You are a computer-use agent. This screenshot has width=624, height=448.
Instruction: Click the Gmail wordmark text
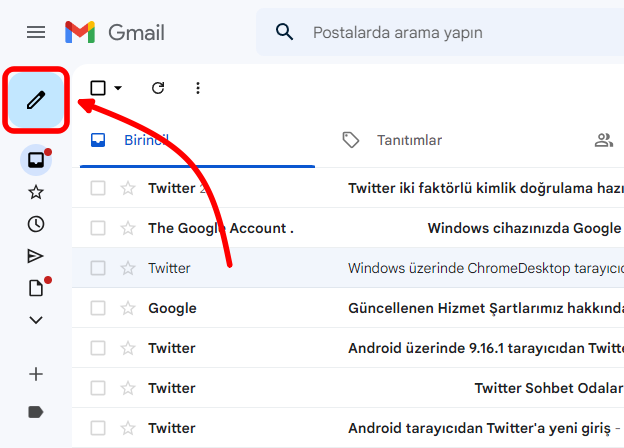pyautogui.click(x=136, y=33)
